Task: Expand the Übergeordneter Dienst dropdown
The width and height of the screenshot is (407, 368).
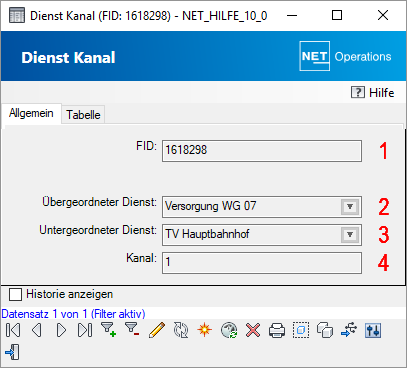Action: pos(350,207)
